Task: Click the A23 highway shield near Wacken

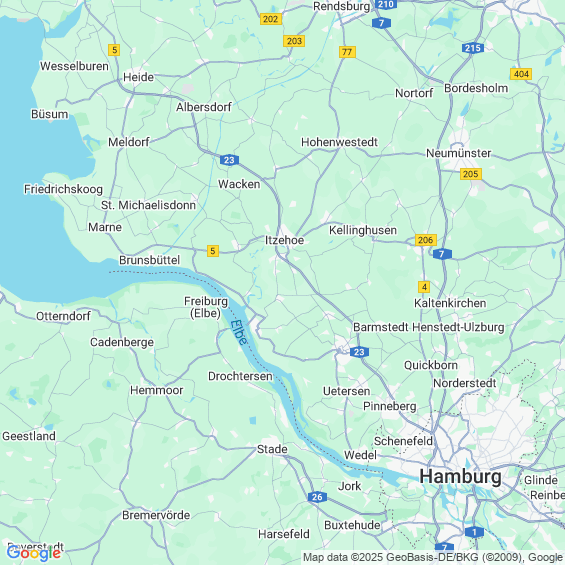Action: (x=229, y=160)
